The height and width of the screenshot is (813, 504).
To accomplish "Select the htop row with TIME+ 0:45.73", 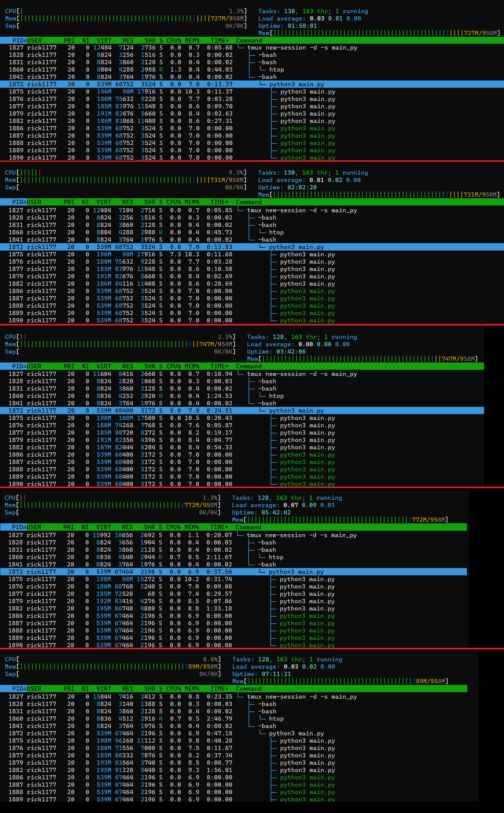I will [252, 232].
